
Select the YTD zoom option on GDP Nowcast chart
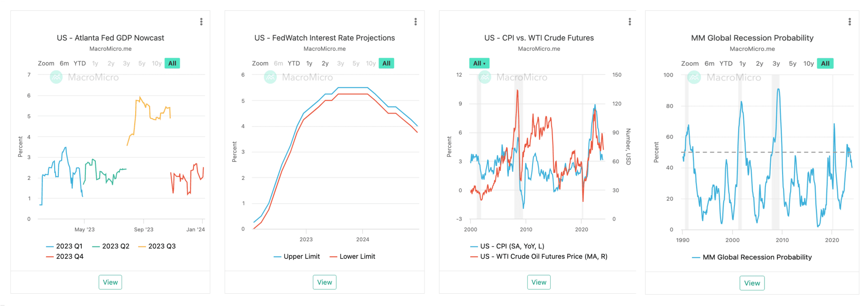80,63
